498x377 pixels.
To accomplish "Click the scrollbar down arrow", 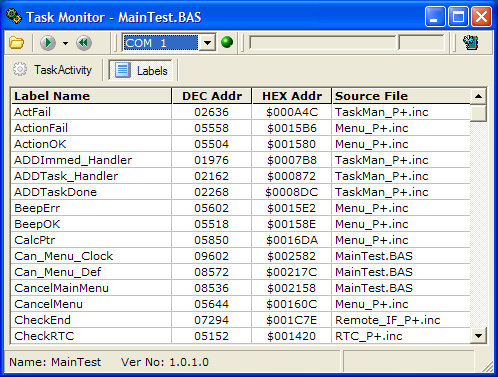I will 478,336.
